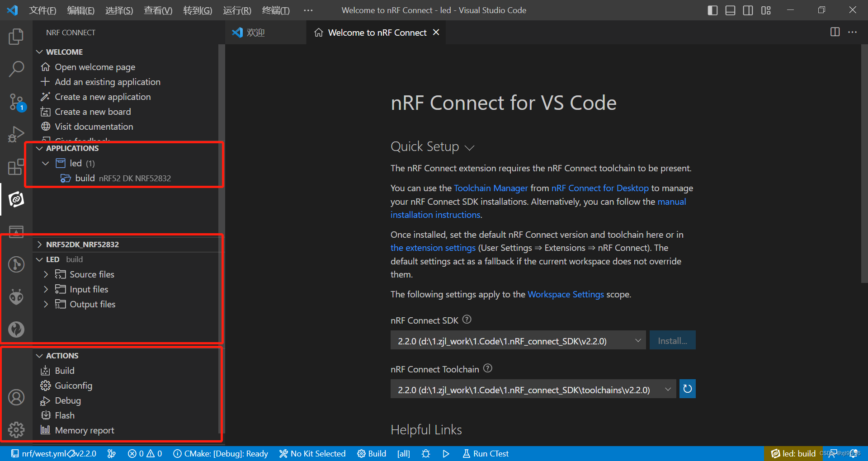Click the errors and warnings status indicator
This screenshot has width=868, height=461.
coord(145,453)
